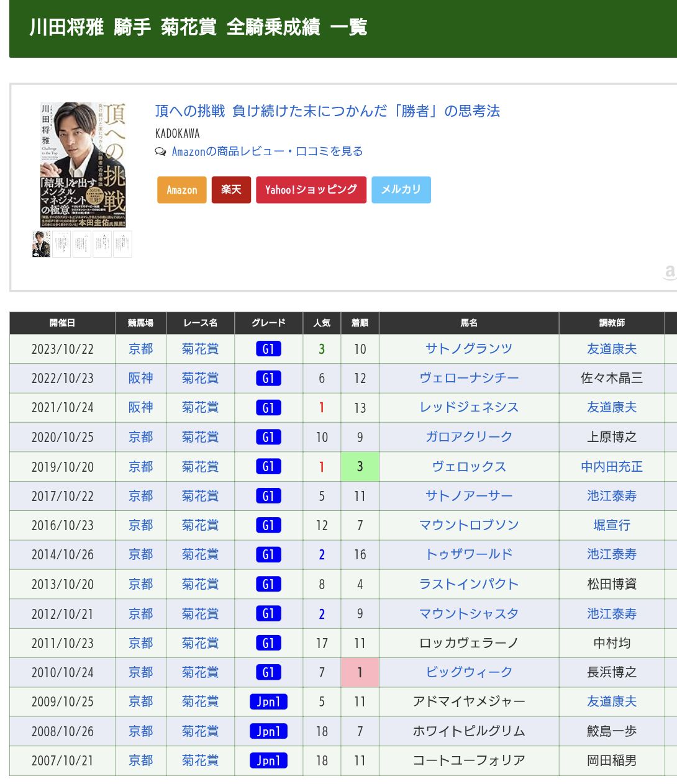The height and width of the screenshot is (784, 677).
Task: Select the first small book thumbnail
Action: 41,244
